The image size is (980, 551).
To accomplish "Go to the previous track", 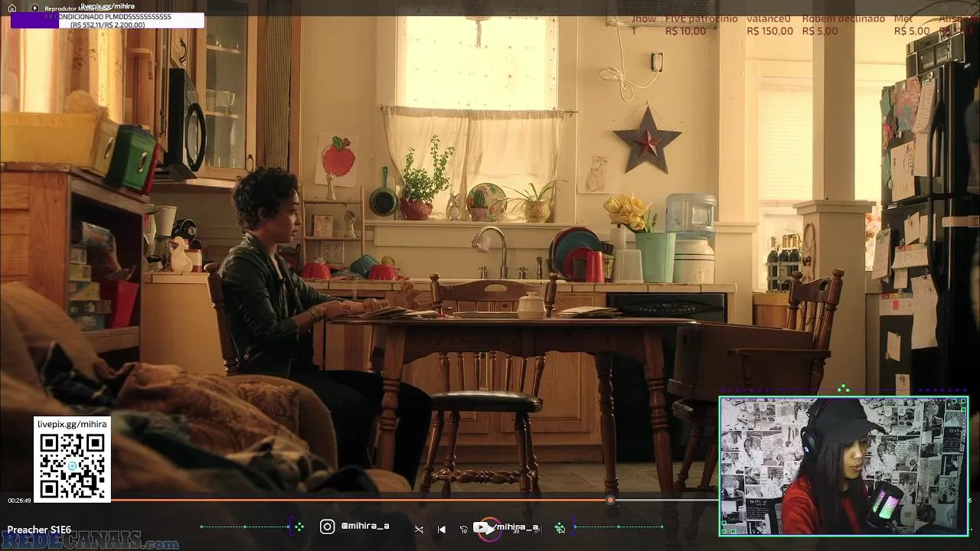I will pyautogui.click(x=442, y=529).
